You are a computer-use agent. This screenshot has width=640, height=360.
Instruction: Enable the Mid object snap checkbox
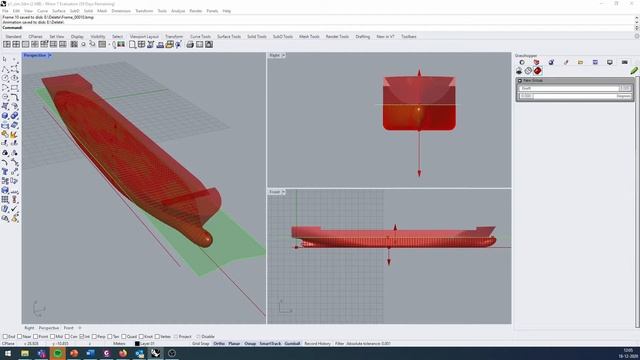point(52,337)
